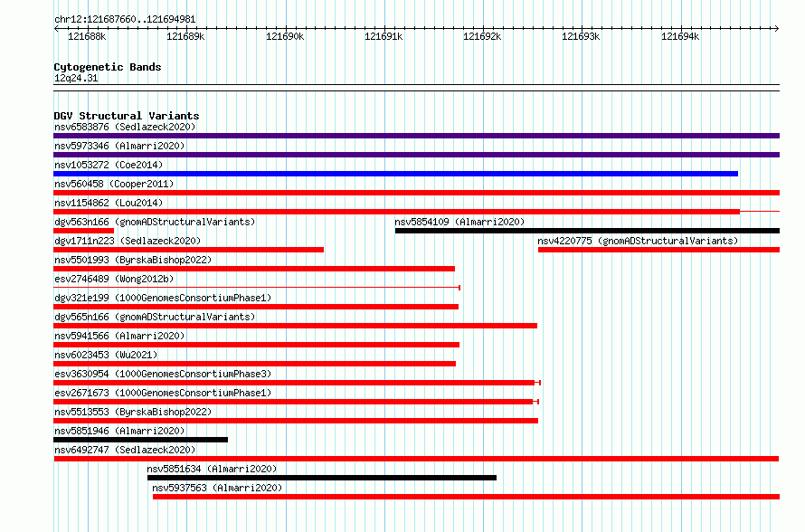Image resolution: width=805 pixels, height=532 pixels.
Task: Select the purple nsv5973346 variant bar
Action: 416,155
